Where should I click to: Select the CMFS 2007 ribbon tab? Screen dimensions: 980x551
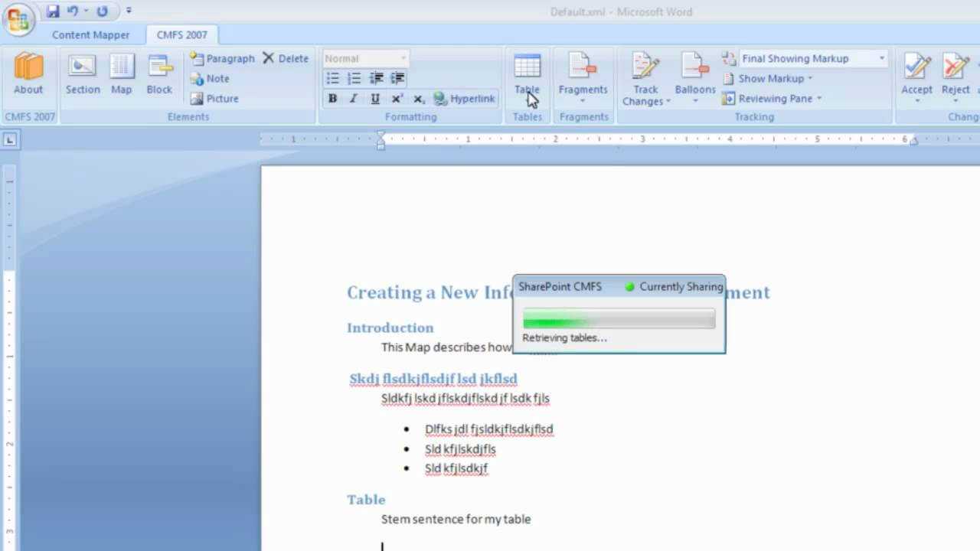pyautogui.click(x=181, y=35)
